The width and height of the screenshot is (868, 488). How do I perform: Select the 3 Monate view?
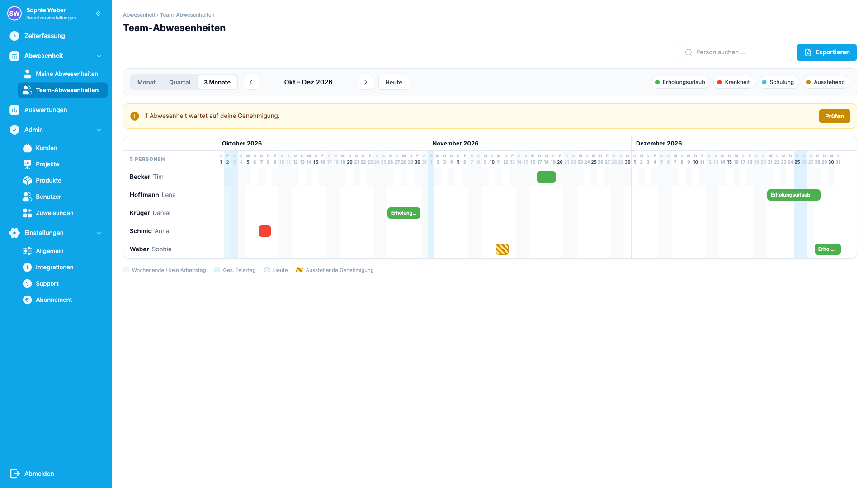click(217, 82)
